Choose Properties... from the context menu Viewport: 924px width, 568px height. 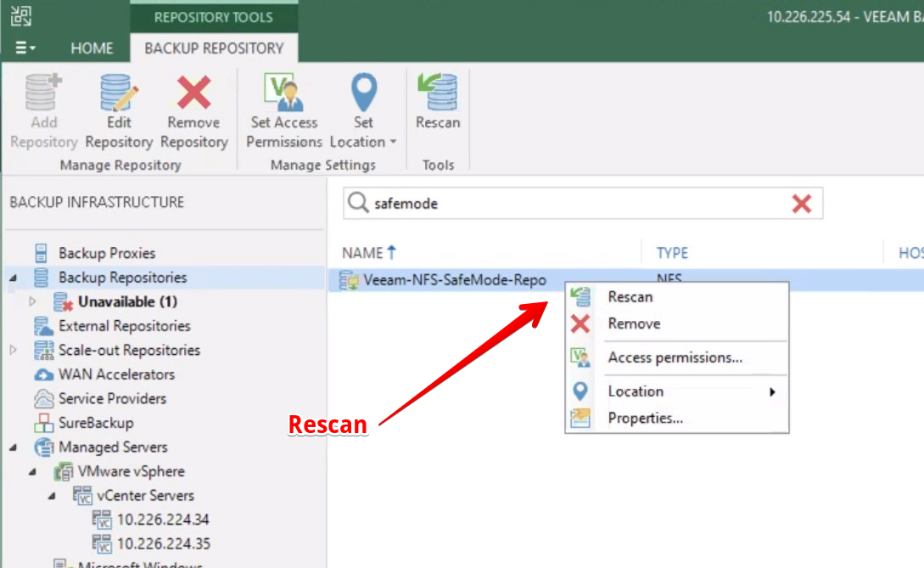click(x=646, y=419)
